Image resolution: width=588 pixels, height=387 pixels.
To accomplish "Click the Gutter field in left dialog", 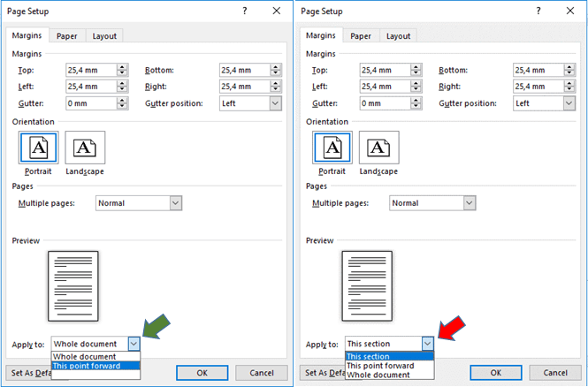I will (x=91, y=103).
